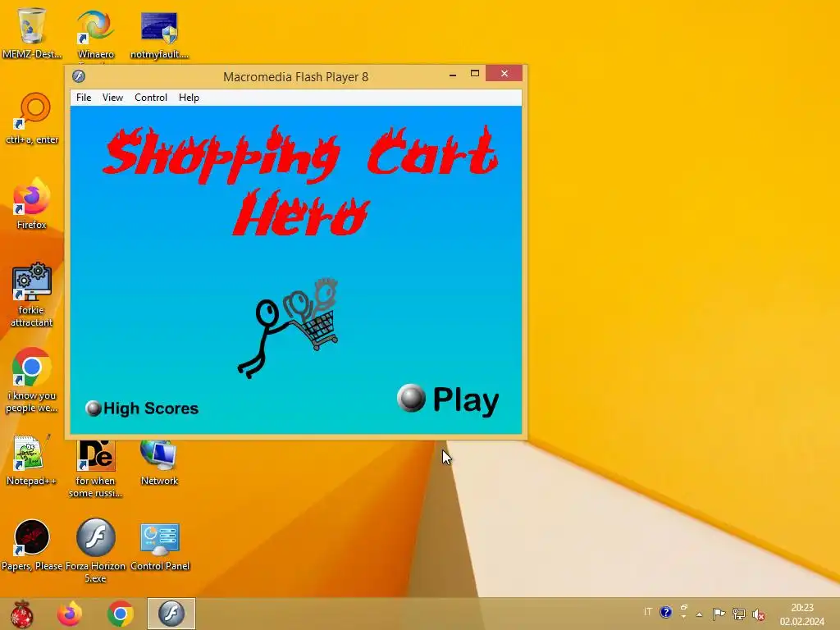Select the Winaero desktop shortcut
This screenshot has width=840, height=630.
click(95, 33)
